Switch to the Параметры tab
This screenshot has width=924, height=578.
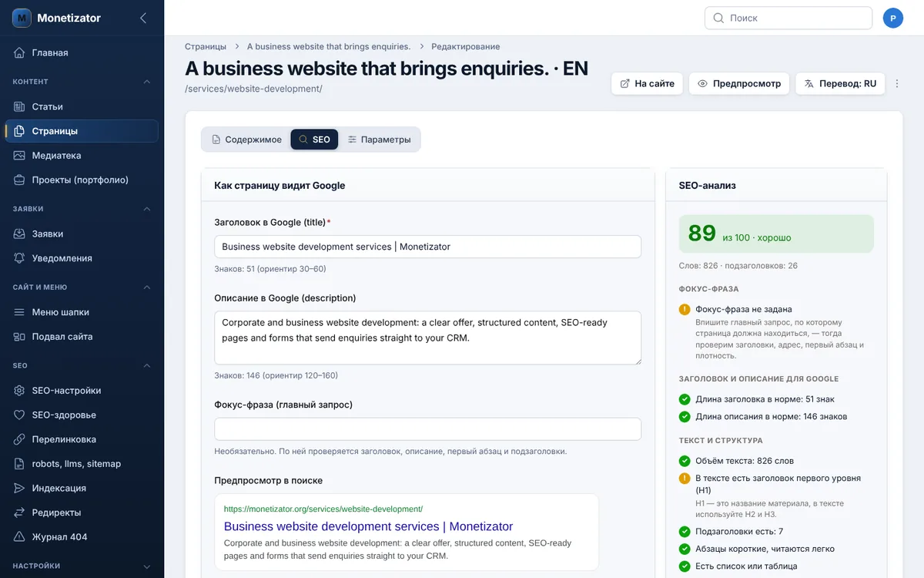[x=379, y=139]
